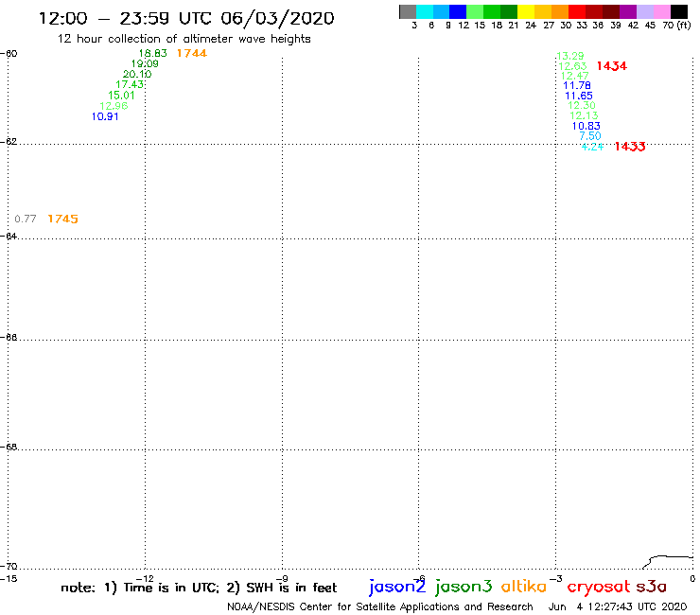The height and width of the screenshot is (615, 700).
Task: Click the cryosat satellite legend label
Action: [x=599, y=588]
